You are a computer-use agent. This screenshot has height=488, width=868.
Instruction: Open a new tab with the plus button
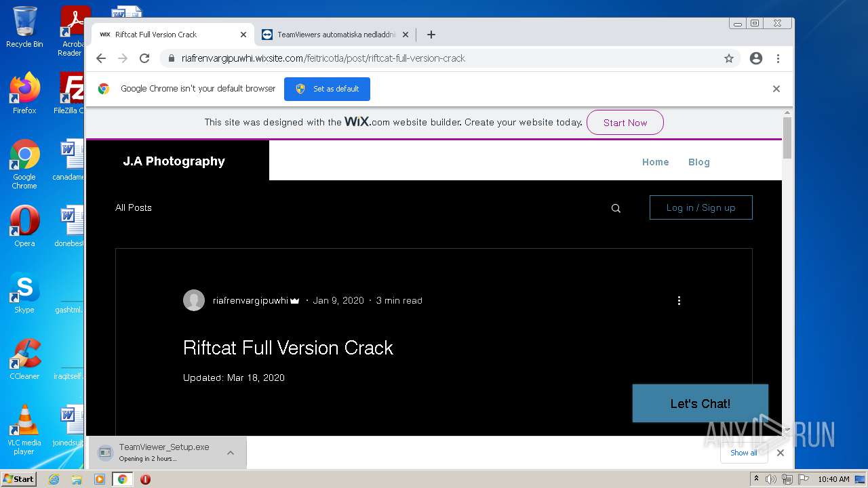(x=431, y=35)
